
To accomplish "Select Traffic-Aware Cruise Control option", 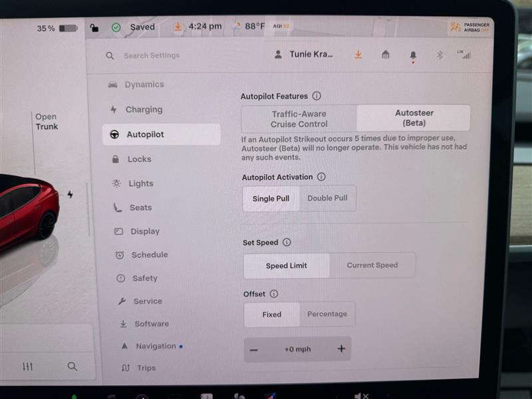I will 299,119.
